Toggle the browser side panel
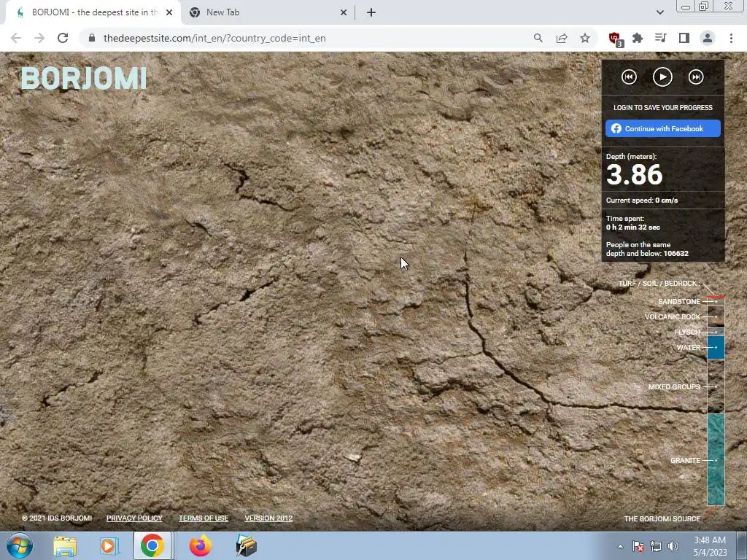This screenshot has width=747, height=560. pos(684,38)
